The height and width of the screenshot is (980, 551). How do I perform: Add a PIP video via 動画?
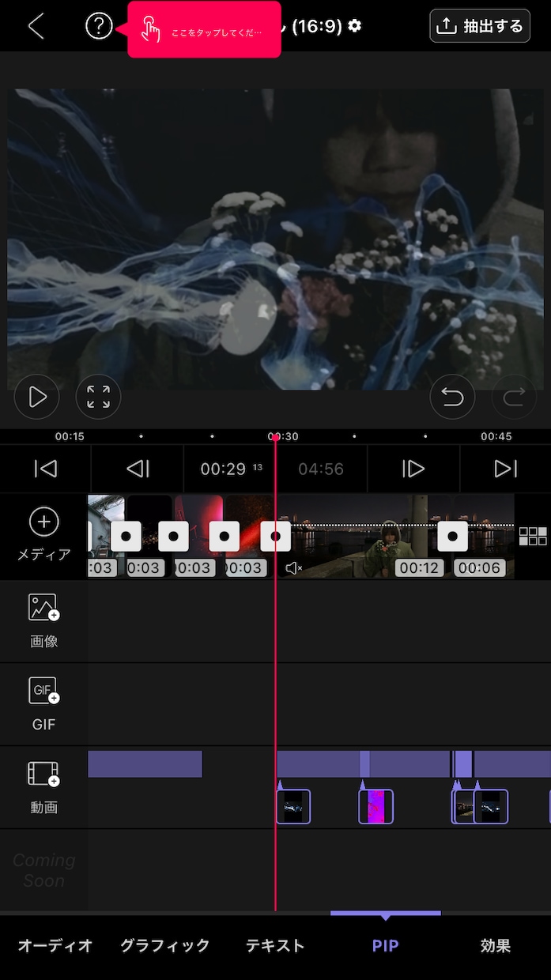tap(43, 787)
